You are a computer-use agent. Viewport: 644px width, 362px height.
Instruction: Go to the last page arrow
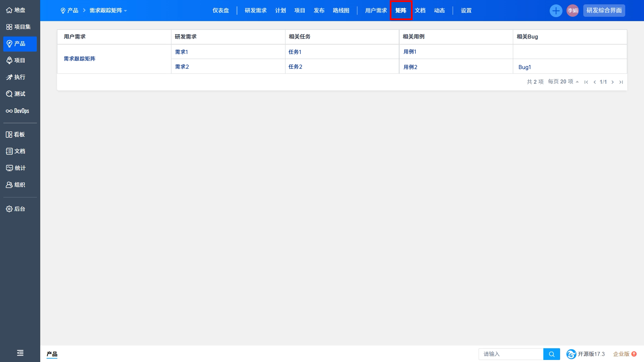[x=621, y=82]
